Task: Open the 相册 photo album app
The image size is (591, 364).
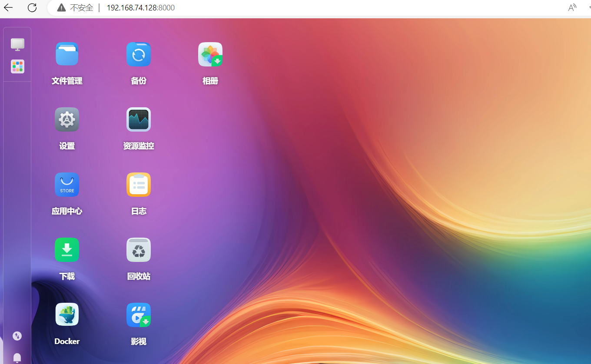Action: (210, 54)
